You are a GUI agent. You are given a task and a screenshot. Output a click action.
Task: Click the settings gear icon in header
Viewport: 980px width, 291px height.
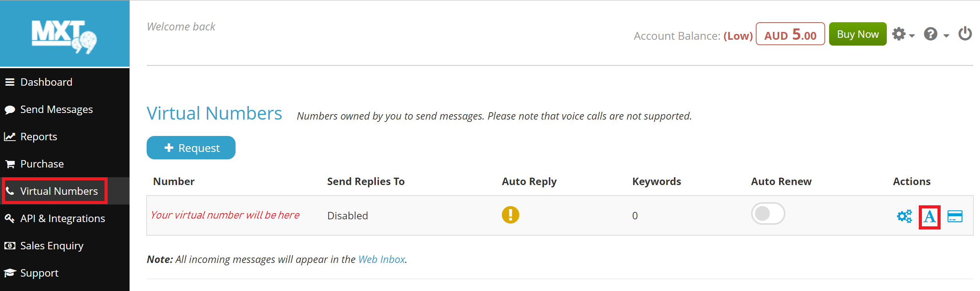[x=899, y=34]
